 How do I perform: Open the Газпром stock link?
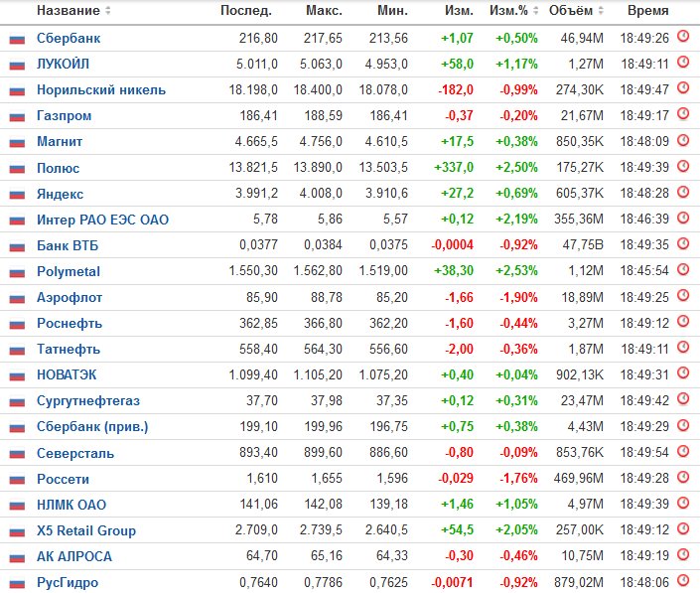(65, 115)
